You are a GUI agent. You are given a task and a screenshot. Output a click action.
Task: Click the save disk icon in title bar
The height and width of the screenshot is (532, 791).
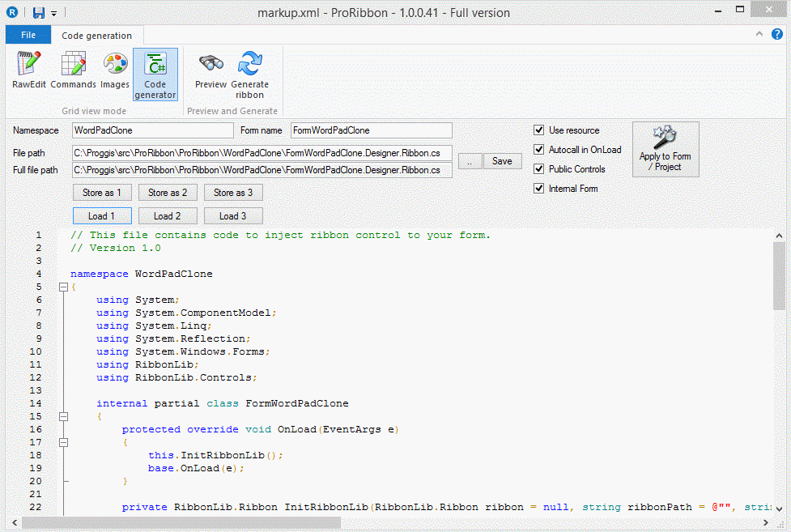tap(38, 13)
